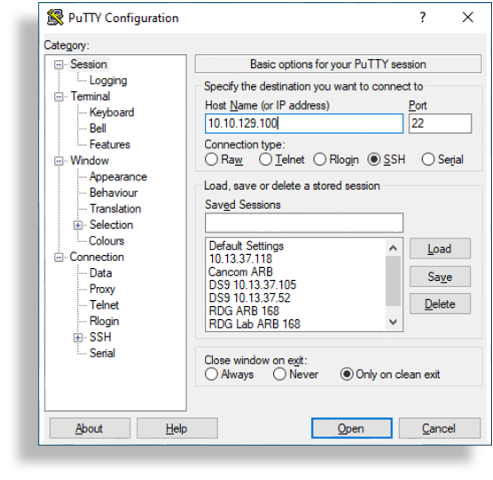Click the Saved Sessions name field
Screen dimensions: 493x480
(304, 223)
